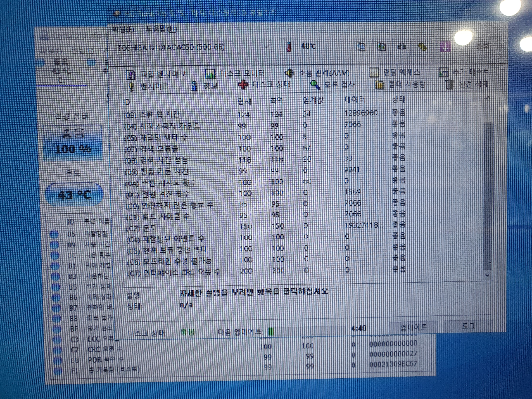
Task: Click the 상태 column header
Action: (x=398, y=99)
